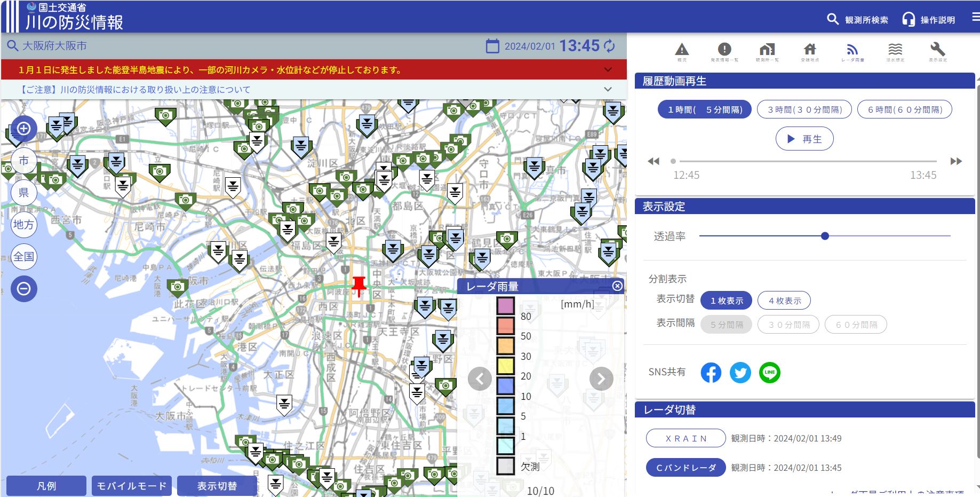Open the 表示設定 wrench icon
Image resolution: width=980 pixels, height=497 pixels.
pos(937,51)
